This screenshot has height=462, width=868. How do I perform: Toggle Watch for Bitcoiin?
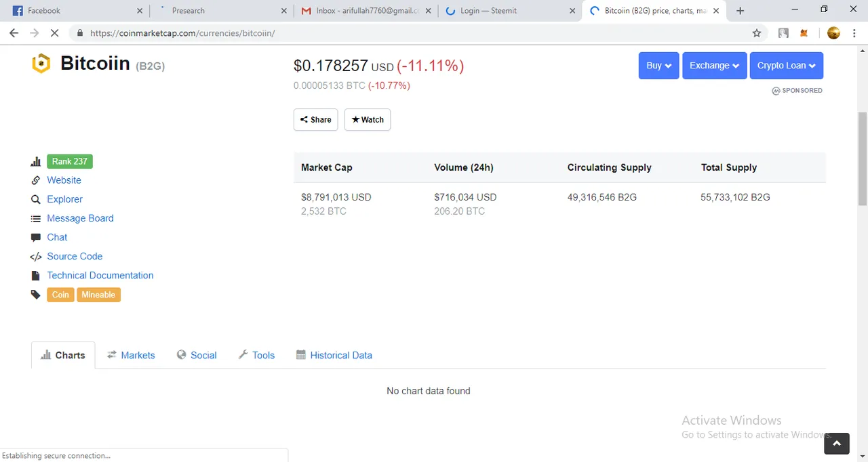click(368, 119)
